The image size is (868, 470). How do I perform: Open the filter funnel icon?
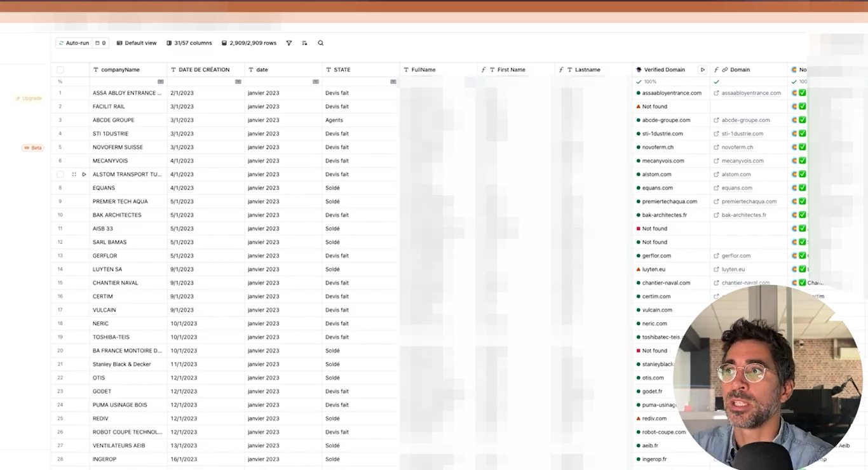288,43
